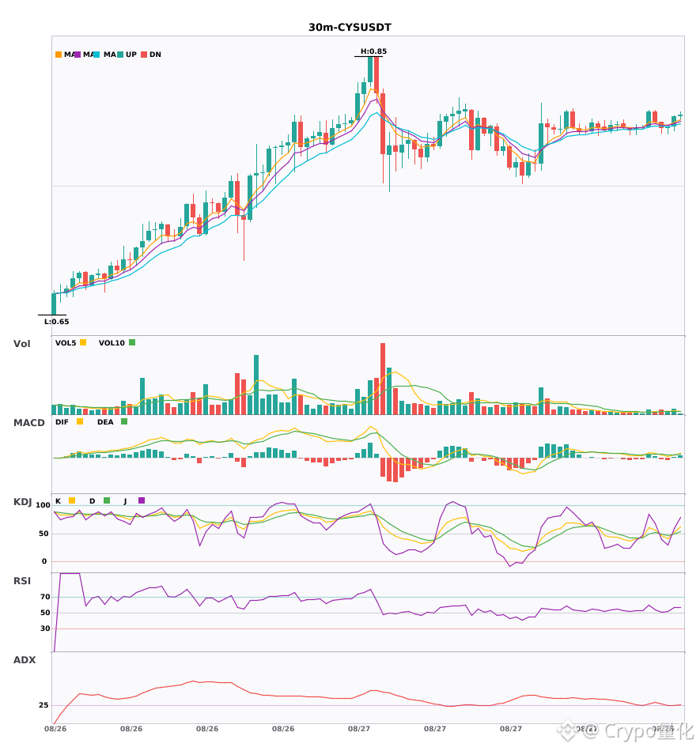Image resolution: width=700 pixels, height=751 pixels.
Task: Click the MACD panel label
Action: click(x=28, y=422)
